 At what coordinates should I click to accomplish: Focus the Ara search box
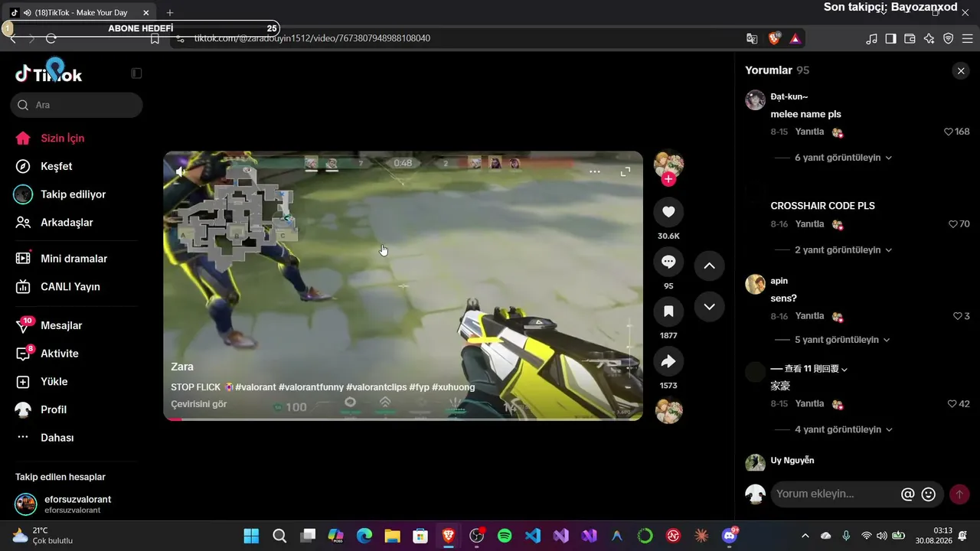77,105
